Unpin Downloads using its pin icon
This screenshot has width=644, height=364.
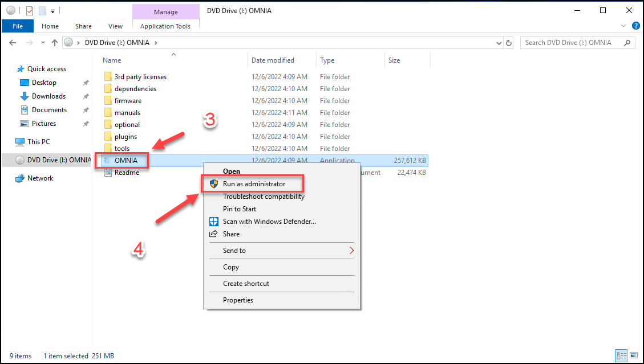tap(86, 96)
